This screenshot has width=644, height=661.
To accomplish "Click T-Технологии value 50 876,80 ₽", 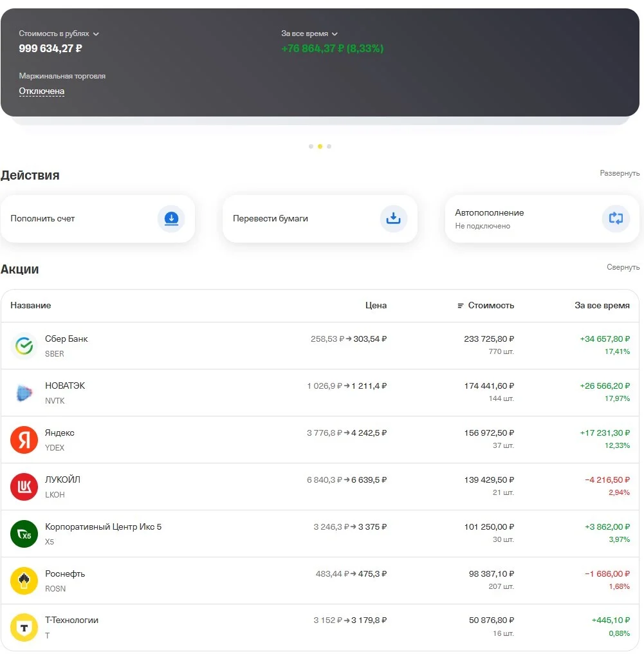I will coord(492,620).
